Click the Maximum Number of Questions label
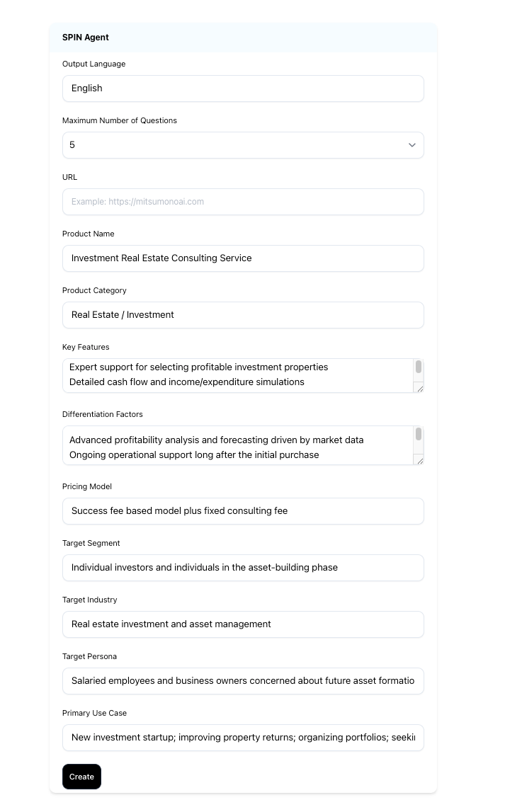 click(120, 120)
